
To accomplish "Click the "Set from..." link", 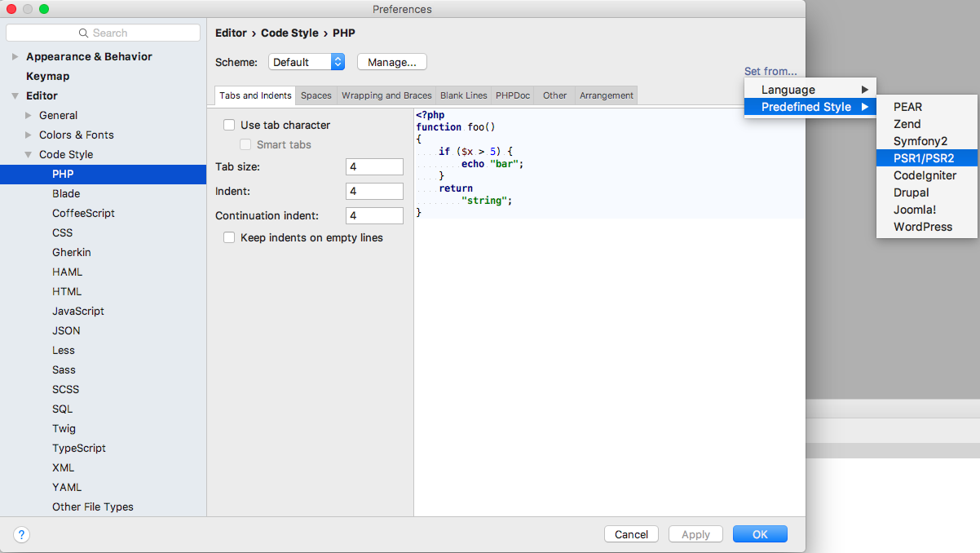I will (770, 71).
